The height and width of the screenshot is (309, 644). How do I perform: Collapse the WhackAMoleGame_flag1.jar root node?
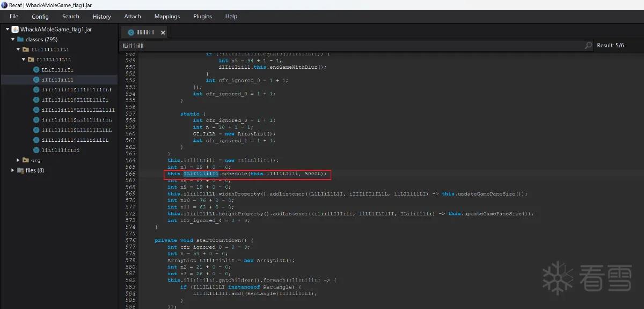pyautogui.click(x=8, y=30)
